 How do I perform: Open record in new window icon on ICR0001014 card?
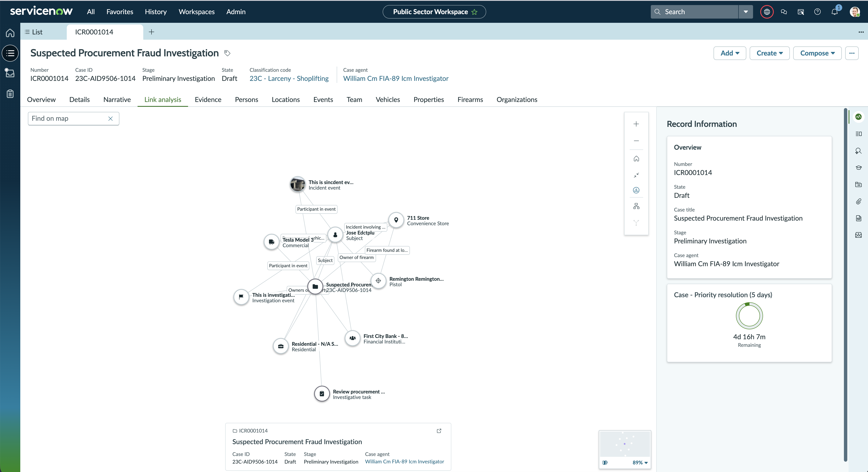click(439, 431)
